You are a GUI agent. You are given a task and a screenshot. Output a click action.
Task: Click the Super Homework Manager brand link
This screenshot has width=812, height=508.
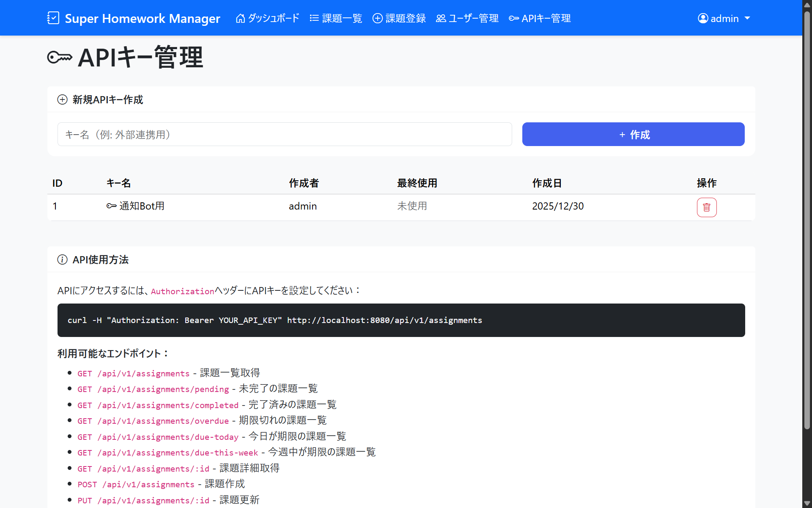143,18
